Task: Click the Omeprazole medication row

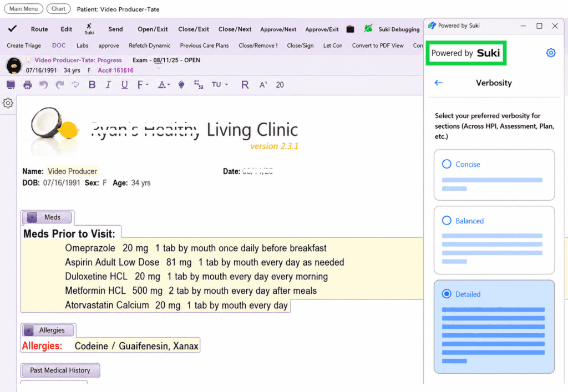Action: pyautogui.click(x=196, y=248)
